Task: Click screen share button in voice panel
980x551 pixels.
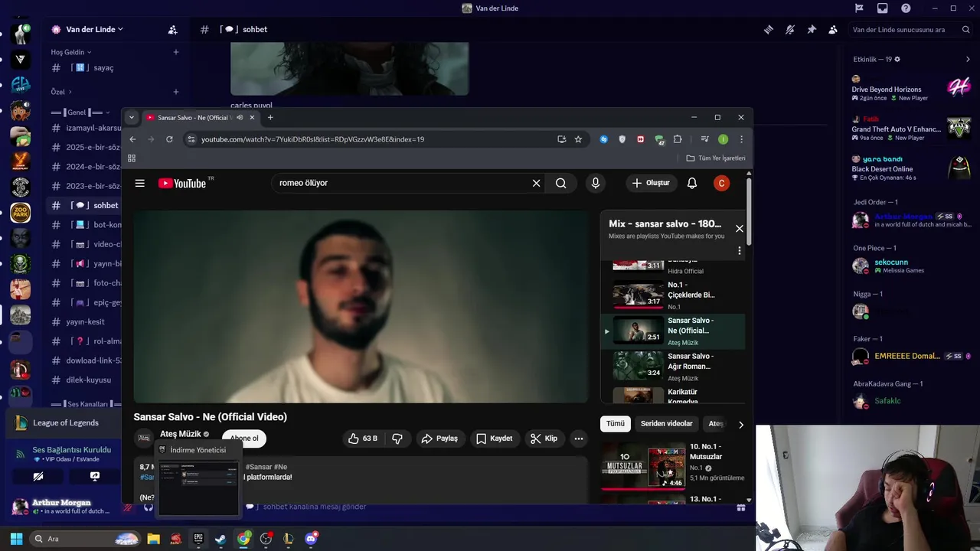Action: click(95, 476)
